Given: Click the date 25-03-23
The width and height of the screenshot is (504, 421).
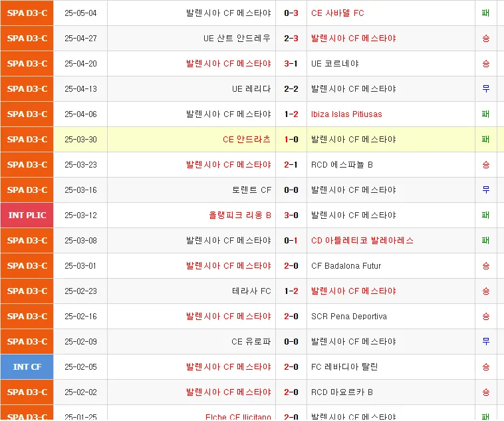Looking at the screenshot, I should [x=80, y=165].
